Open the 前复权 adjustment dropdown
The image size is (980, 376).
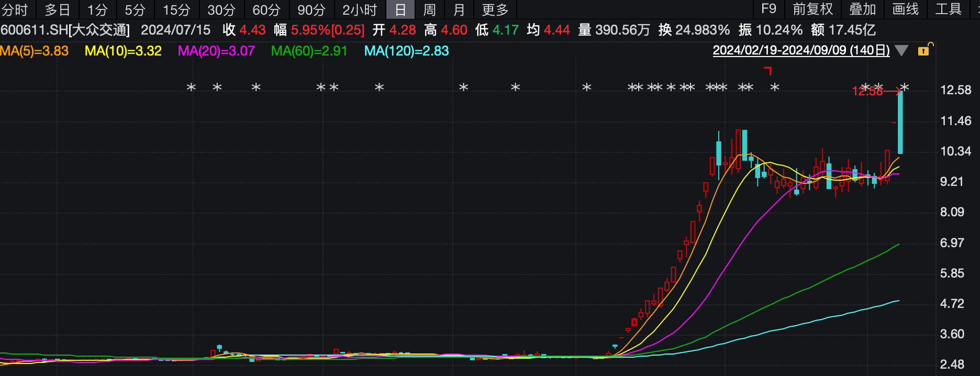[812, 9]
